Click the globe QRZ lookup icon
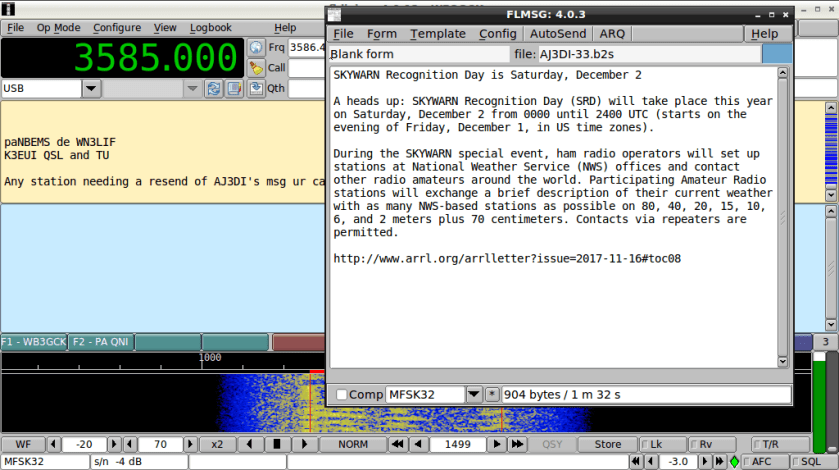Viewport: 839px width, 470px height. point(256,48)
